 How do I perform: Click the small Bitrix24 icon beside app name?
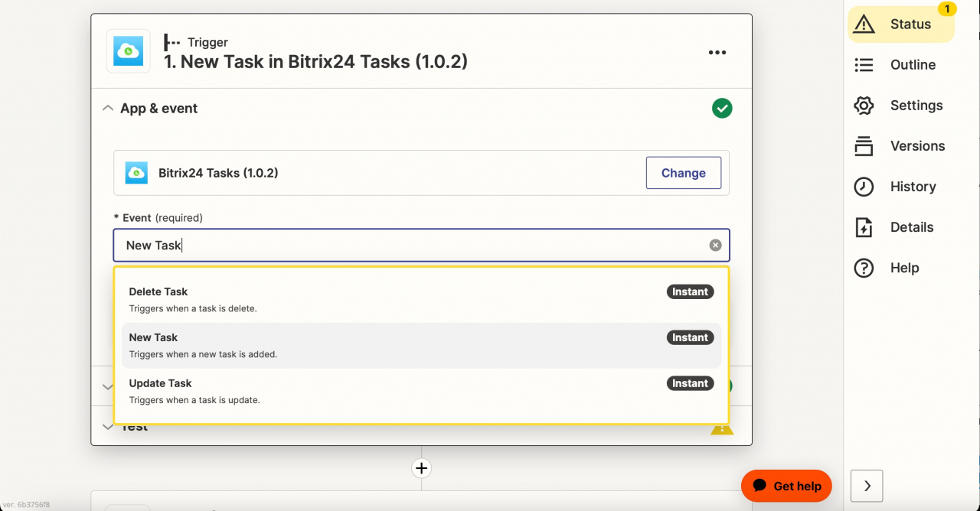tap(136, 173)
